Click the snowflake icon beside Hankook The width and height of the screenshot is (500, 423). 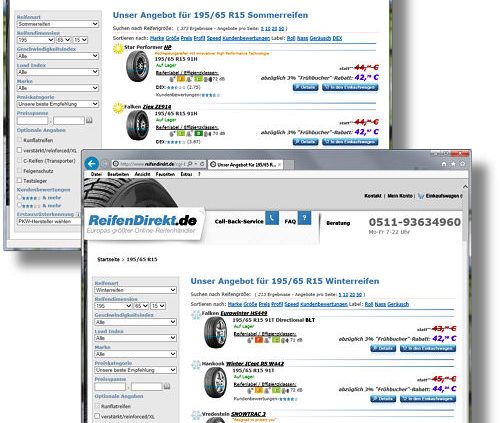[x=196, y=365]
